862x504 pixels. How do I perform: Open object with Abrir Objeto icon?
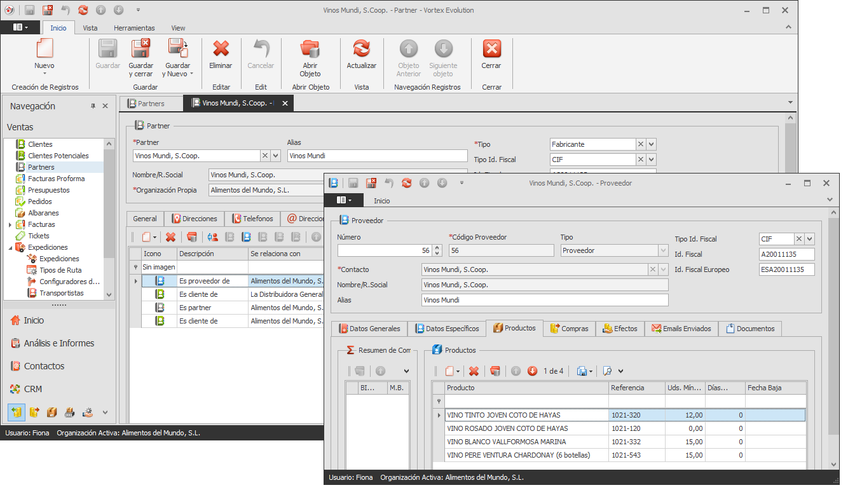point(310,49)
